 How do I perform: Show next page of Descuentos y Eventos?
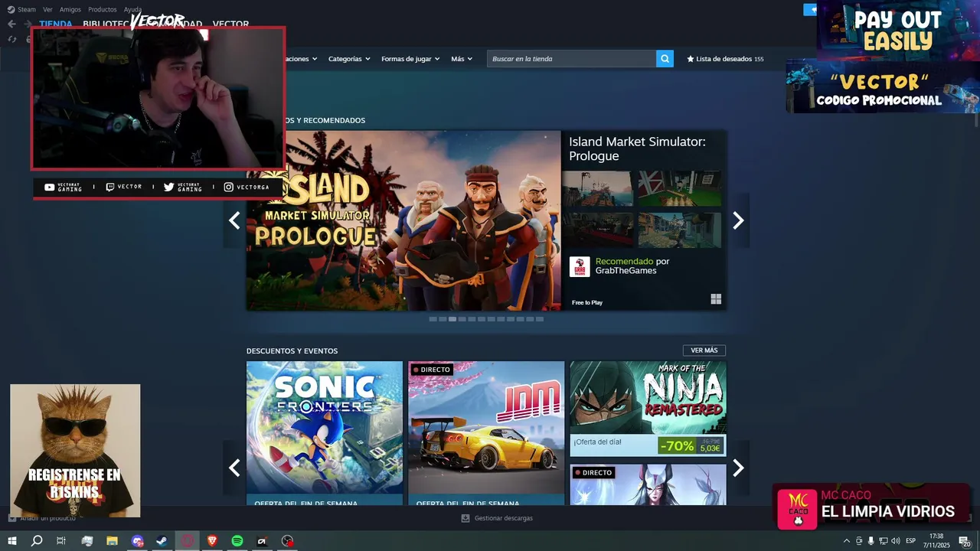[x=738, y=468]
